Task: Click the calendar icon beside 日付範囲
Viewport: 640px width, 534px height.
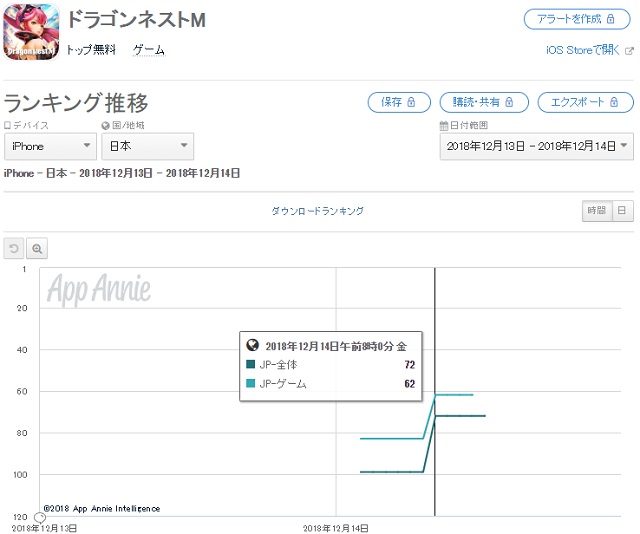Action: point(444,125)
